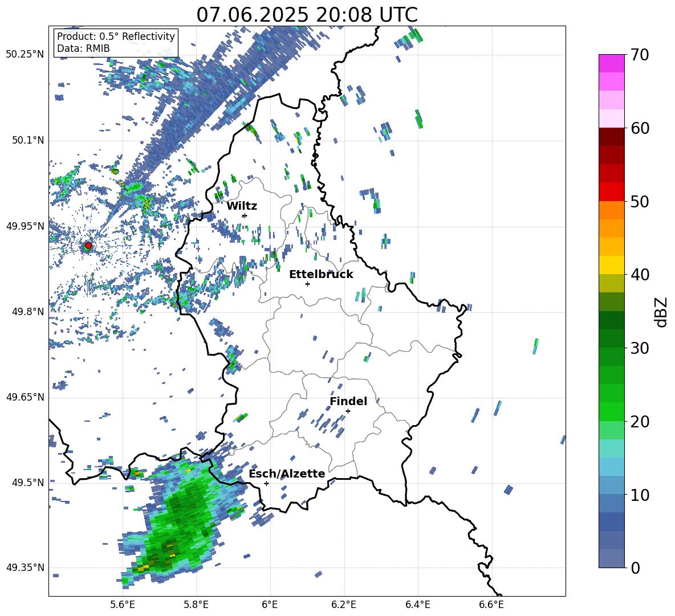The height and width of the screenshot is (616, 675).
Task: Click the bright red colorbar segment near 50
Action: pyautogui.click(x=611, y=192)
